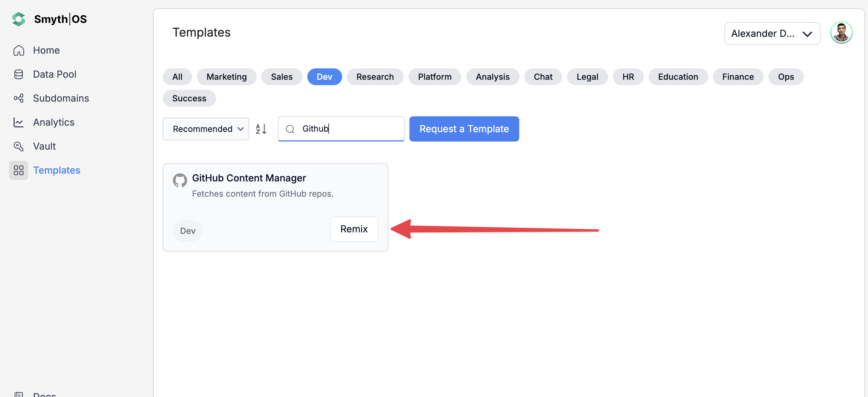Open Home via its house icon
The image size is (868, 397).
19,50
